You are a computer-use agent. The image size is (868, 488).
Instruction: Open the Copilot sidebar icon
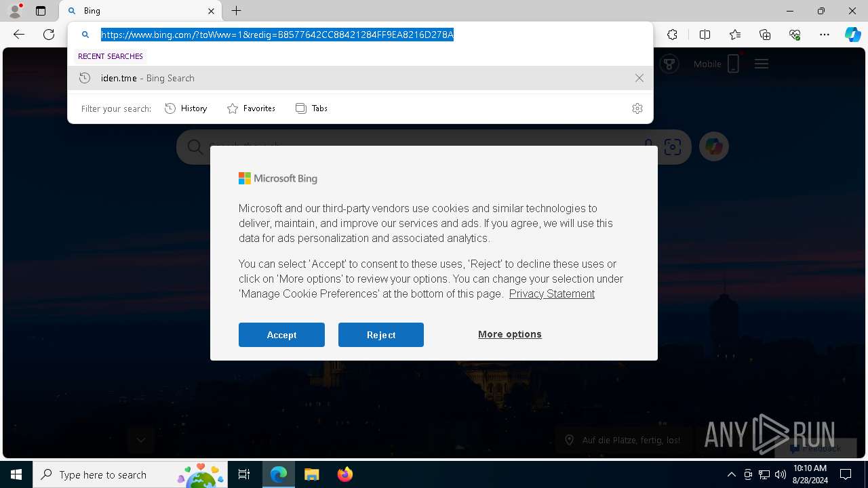(853, 35)
